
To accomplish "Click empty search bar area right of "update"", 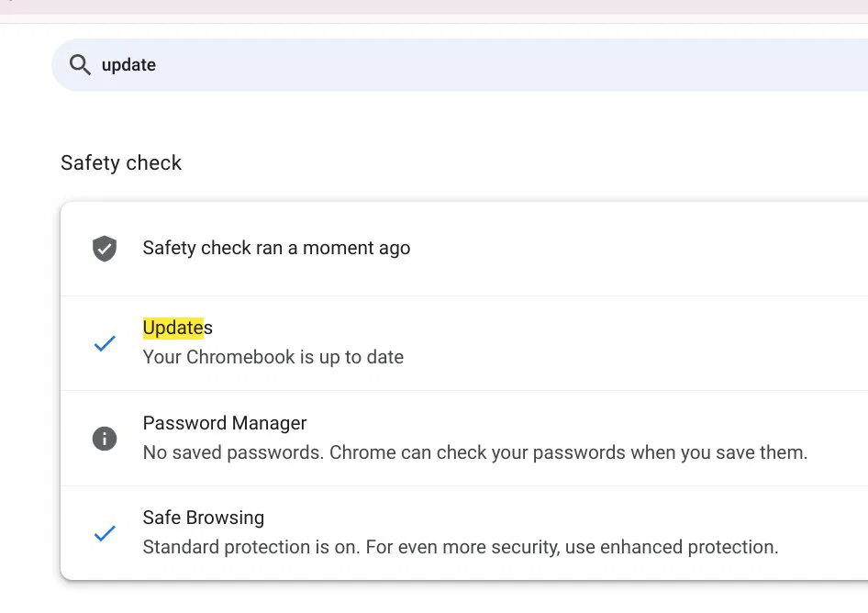I will click(x=498, y=65).
